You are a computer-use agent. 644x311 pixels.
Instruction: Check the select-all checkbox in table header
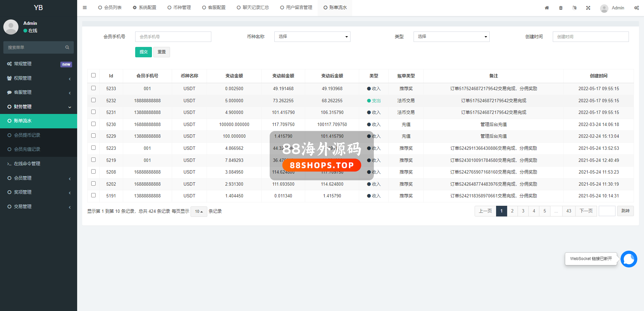(x=94, y=75)
